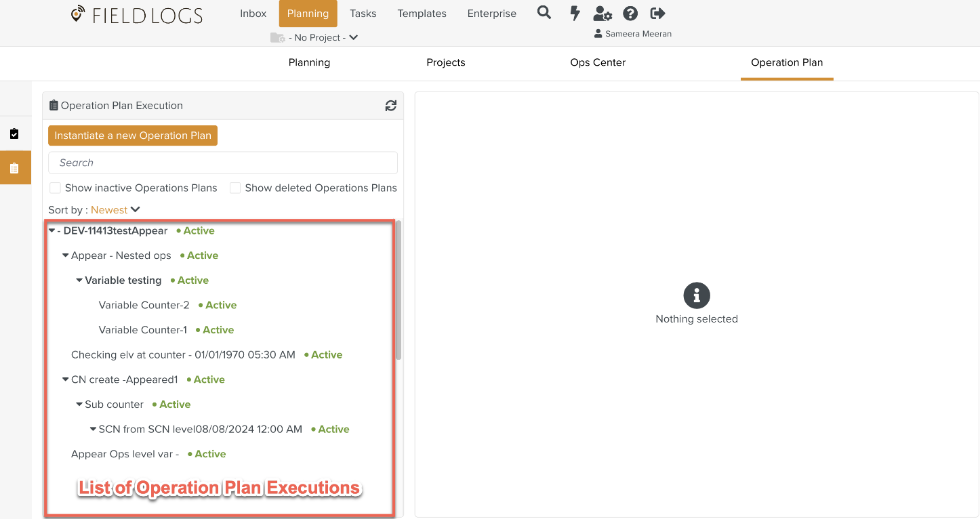Open the No Project selector dropdown
This screenshot has height=519, width=980.
tap(314, 38)
